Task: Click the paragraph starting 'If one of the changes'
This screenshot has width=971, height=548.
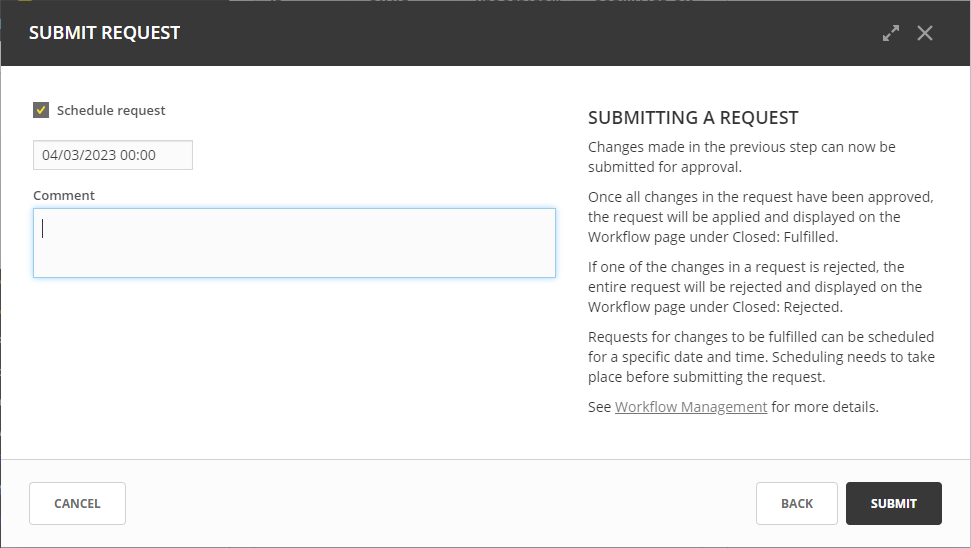Action: [755, 287]
